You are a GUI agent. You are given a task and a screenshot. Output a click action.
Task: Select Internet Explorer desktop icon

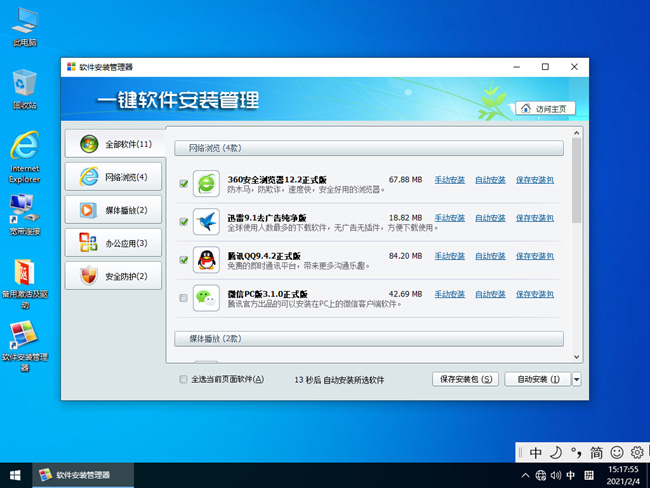25,157
